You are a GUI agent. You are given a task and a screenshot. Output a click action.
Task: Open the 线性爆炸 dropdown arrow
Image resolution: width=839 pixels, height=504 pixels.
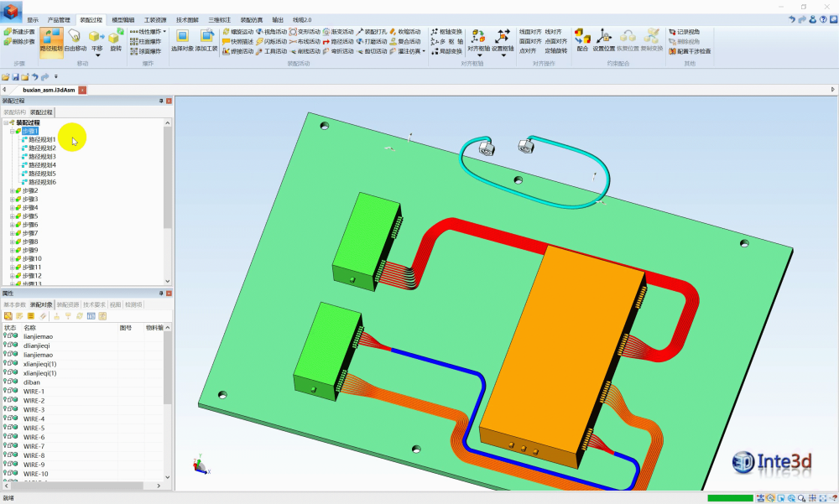pos(164,32)
